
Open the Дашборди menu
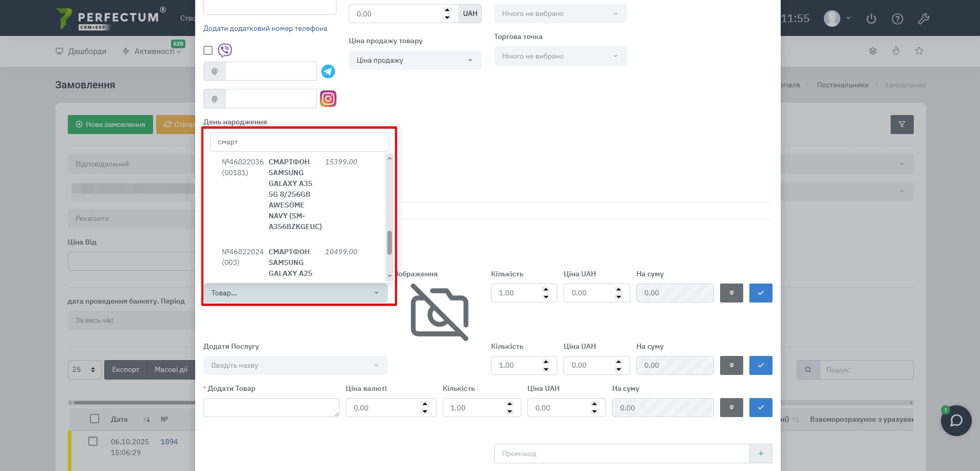(81, 51)
